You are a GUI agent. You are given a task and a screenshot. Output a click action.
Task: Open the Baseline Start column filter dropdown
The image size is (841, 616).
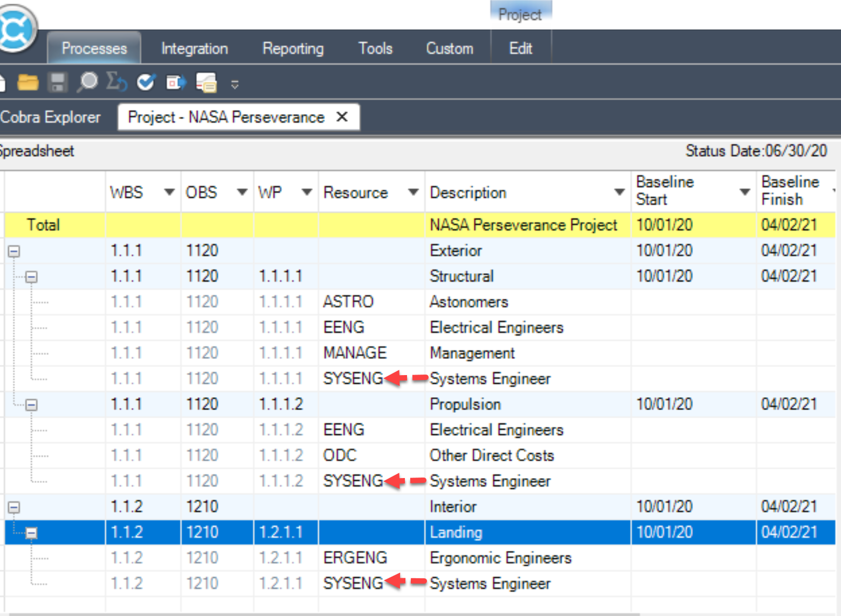[745, 192]
